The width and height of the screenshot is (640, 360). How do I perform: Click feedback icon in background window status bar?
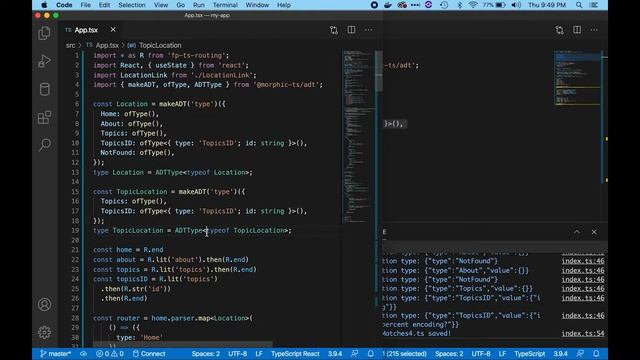[x=580, y=354]
